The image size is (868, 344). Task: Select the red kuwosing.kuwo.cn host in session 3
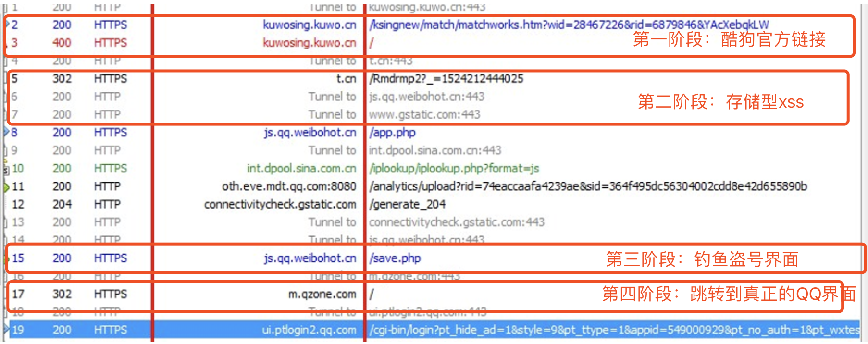[x=310, y=43]
